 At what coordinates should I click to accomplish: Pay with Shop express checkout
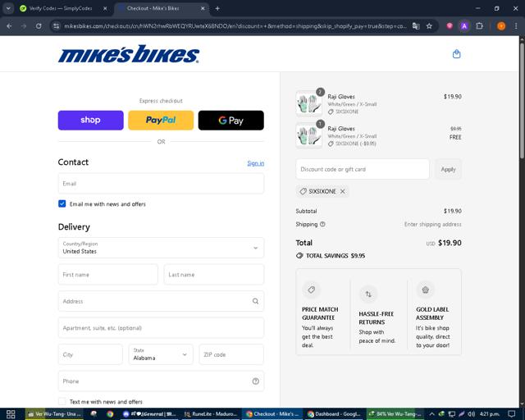91,121
